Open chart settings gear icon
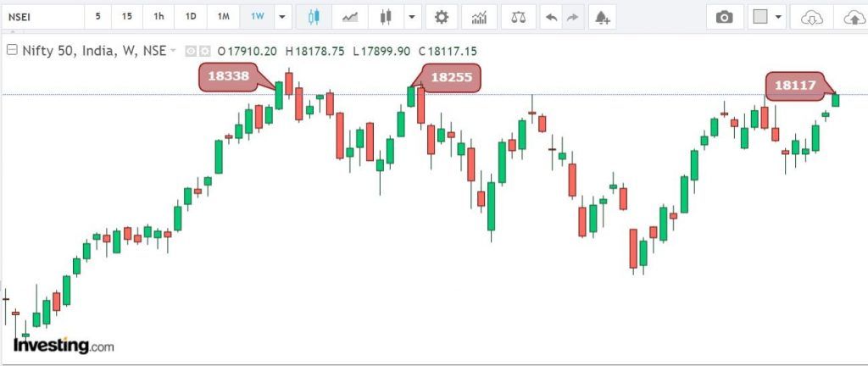 click(x=441, y=17)
